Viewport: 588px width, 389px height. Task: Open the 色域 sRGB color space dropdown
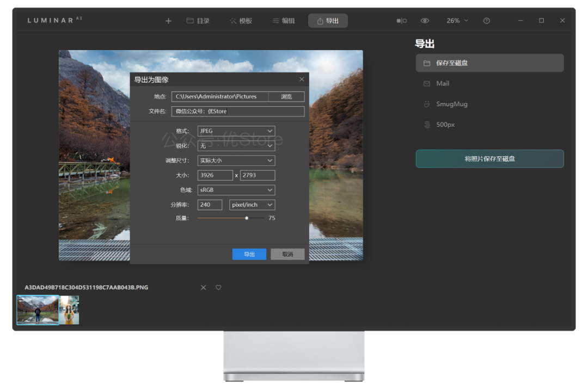pos(236,190)
